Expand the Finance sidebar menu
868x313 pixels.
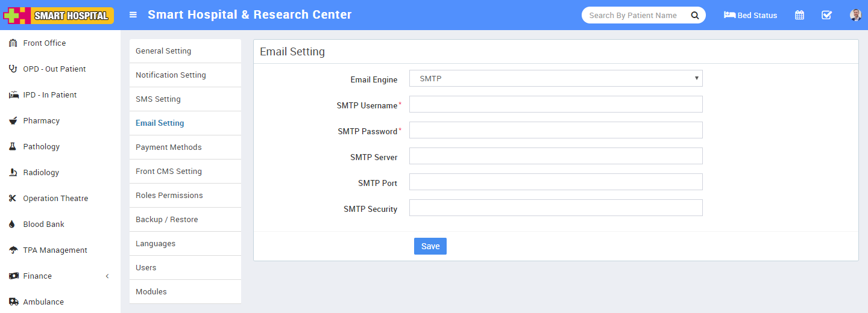coord(37,276)
